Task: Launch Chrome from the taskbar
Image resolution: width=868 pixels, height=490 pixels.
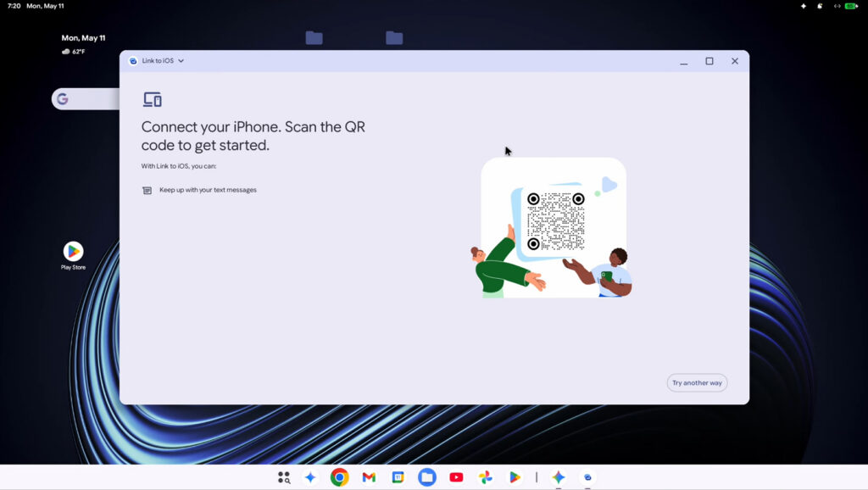Action: pos(339,477)
